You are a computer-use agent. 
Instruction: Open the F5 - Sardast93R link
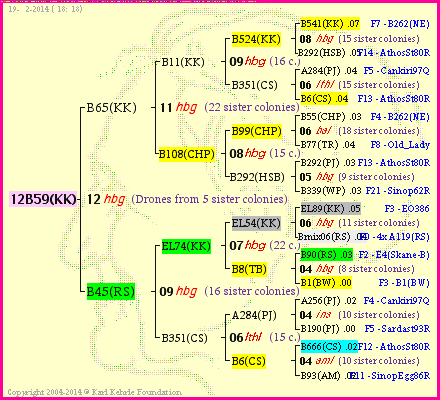pyautogui.click(x=397, y=329)
